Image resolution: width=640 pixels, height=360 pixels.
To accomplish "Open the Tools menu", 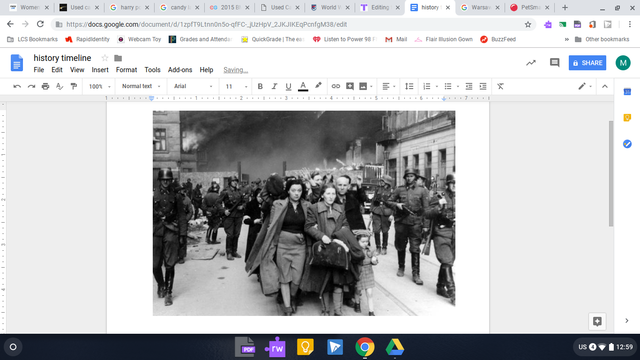I will point(152,70).
